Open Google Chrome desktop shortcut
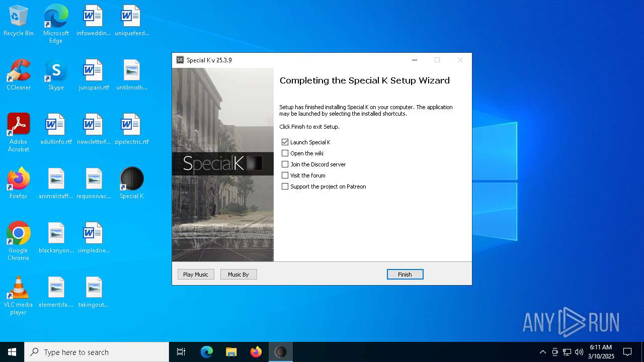 [19, 241]
